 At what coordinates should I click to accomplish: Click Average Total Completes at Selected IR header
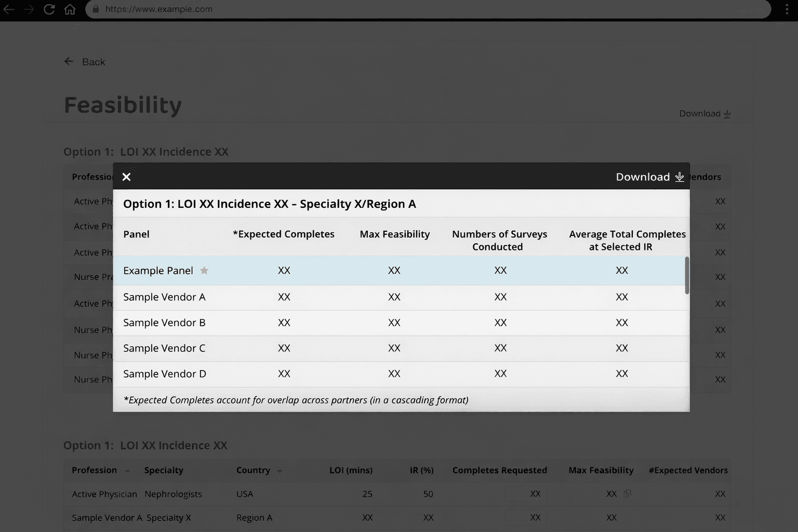click(627, 241)
